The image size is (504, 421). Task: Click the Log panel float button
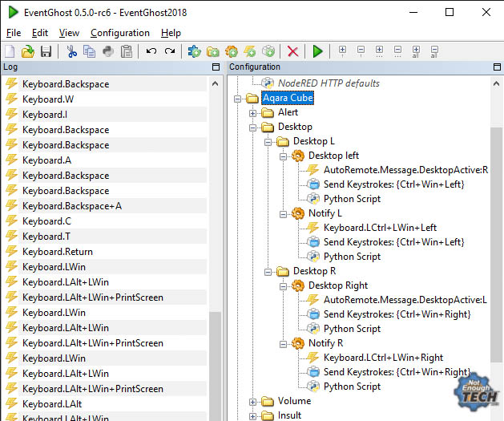(216, 67)
